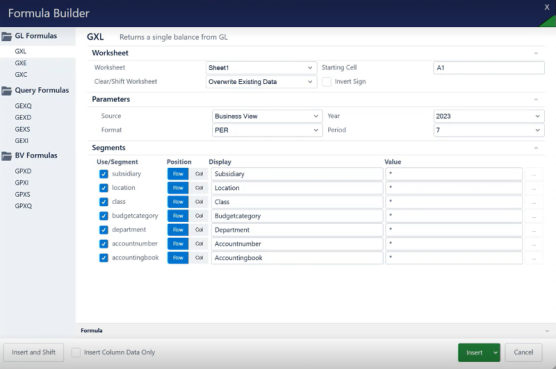This screenshot has height=369, width=556.
Task: Collapse the Segments section chevron
Action: tap(536, 148)
